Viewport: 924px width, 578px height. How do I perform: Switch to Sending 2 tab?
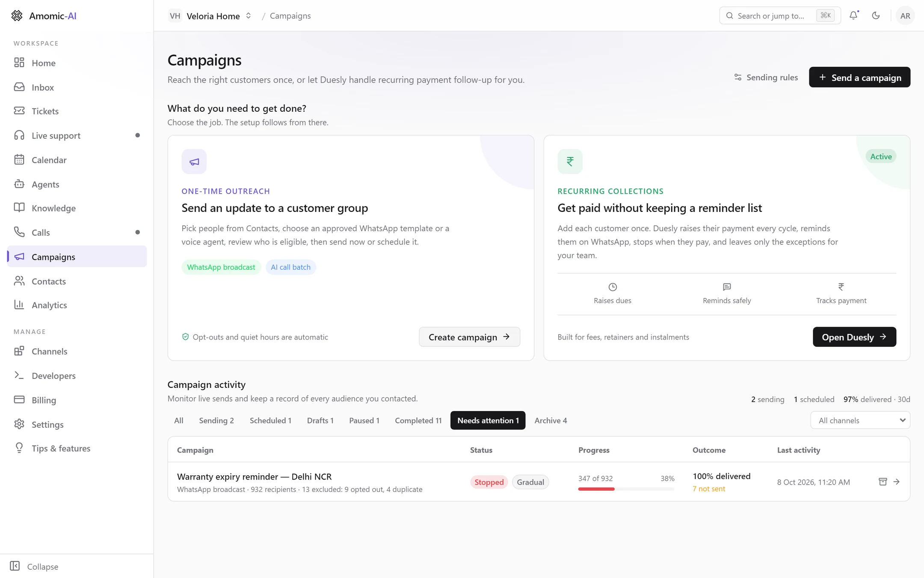pos(216,420)
